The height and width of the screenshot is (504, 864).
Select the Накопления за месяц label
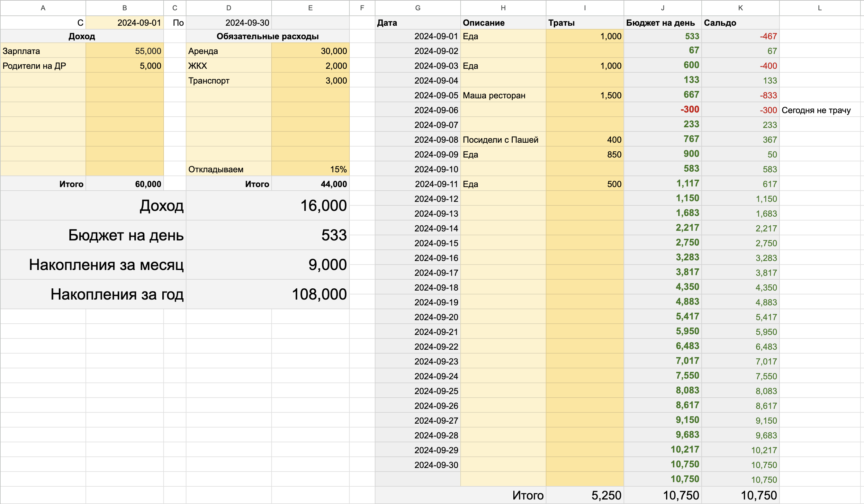pyautogui.click(x=93, y=264)
